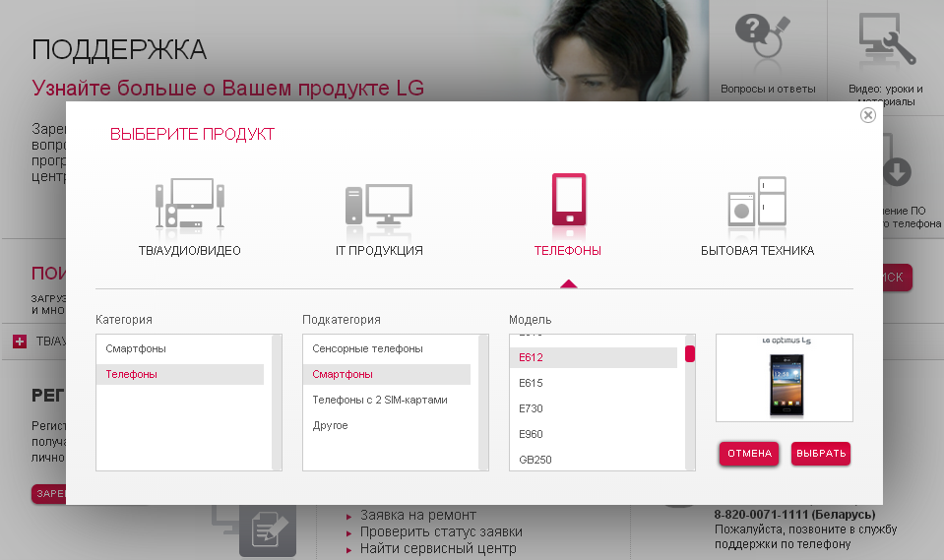The image size is (944, 560).
Task: Select model E960
Action: 593,434
